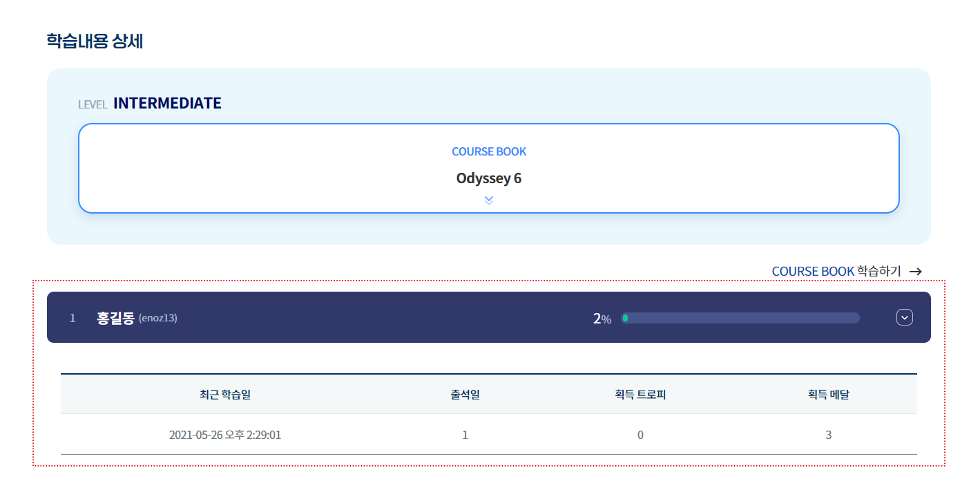Click the user ID (enoz13)
The image size is (980, 499).
tap(158, 318)
